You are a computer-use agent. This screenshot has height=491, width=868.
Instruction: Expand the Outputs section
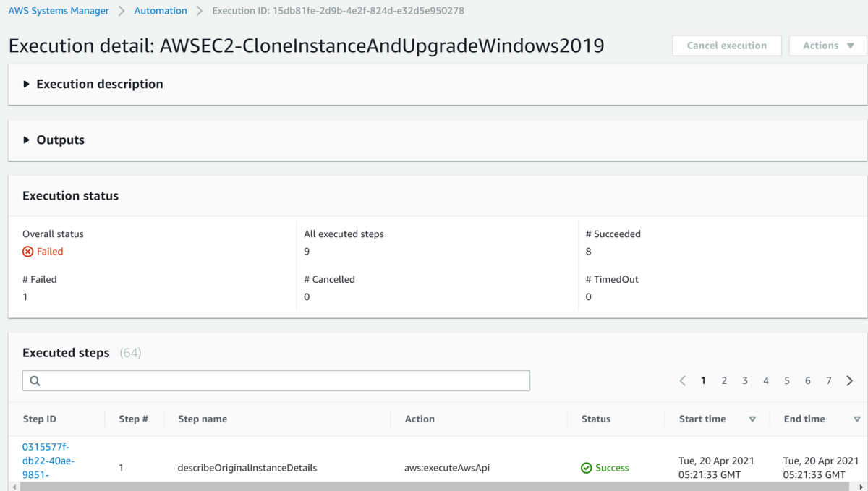click(54, 140)
